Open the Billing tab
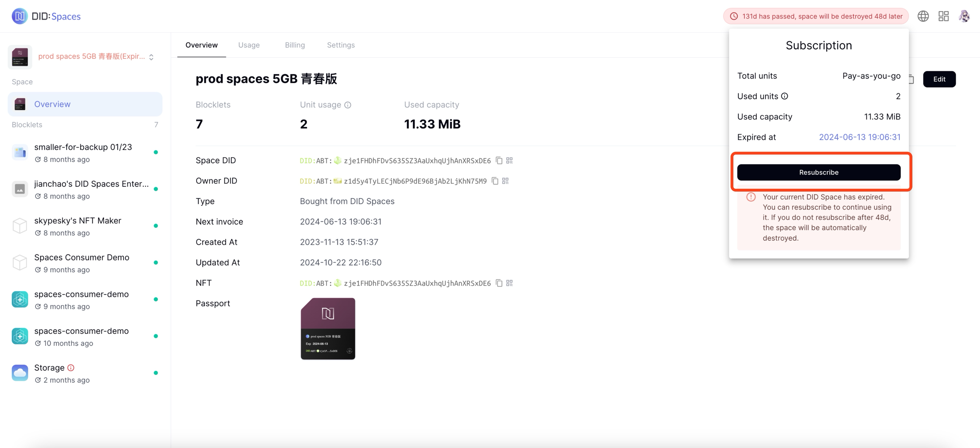The width and height of the screenshot is (980, 448). coord(295,45)
